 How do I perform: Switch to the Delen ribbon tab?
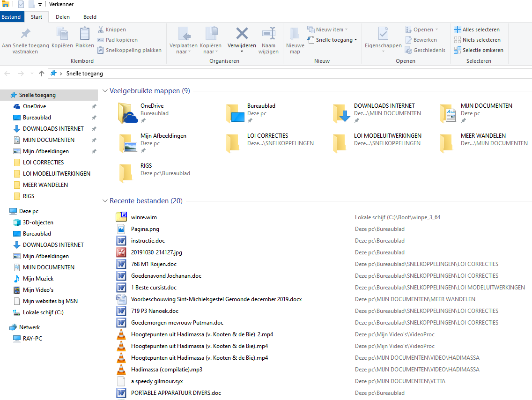(x=63, y=17)
